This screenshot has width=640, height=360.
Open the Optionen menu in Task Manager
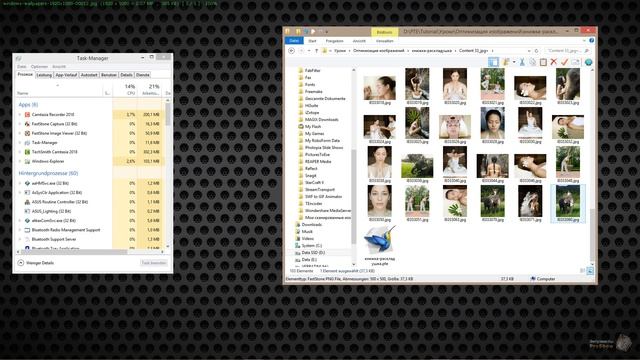click(x=39, y=67)
